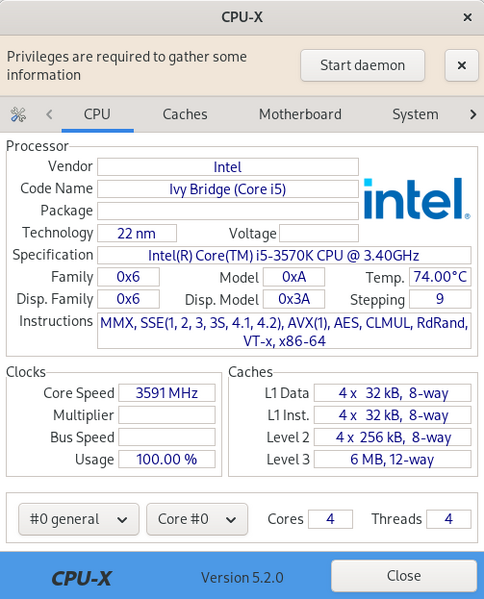Click the empty Bus Speed field
Viewport: 484px width, 599px height.
[x=167, y=437]
